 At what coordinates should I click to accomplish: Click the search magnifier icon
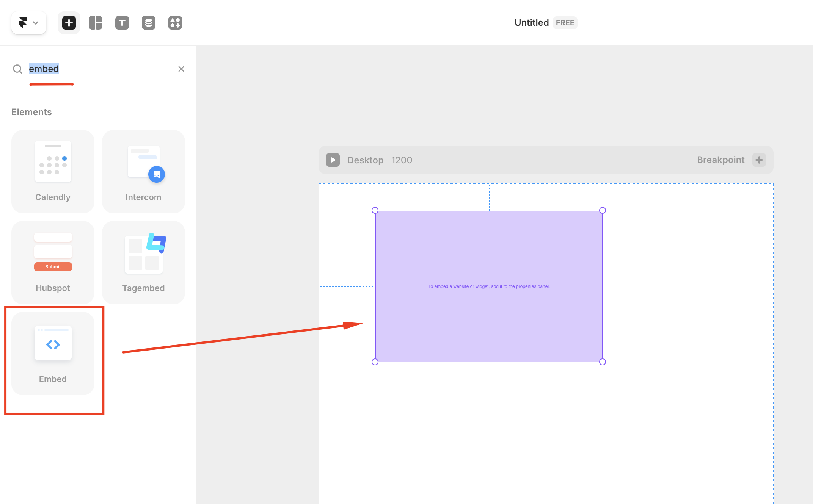(x=17, y=69)
